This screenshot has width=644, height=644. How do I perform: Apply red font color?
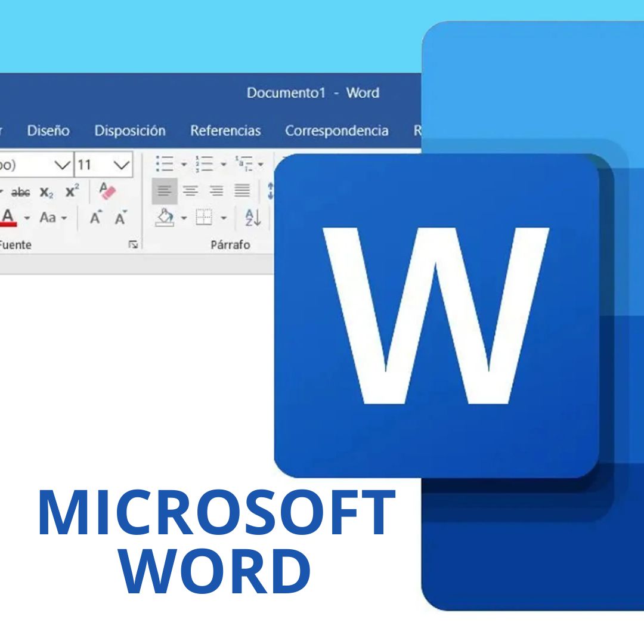8,217
